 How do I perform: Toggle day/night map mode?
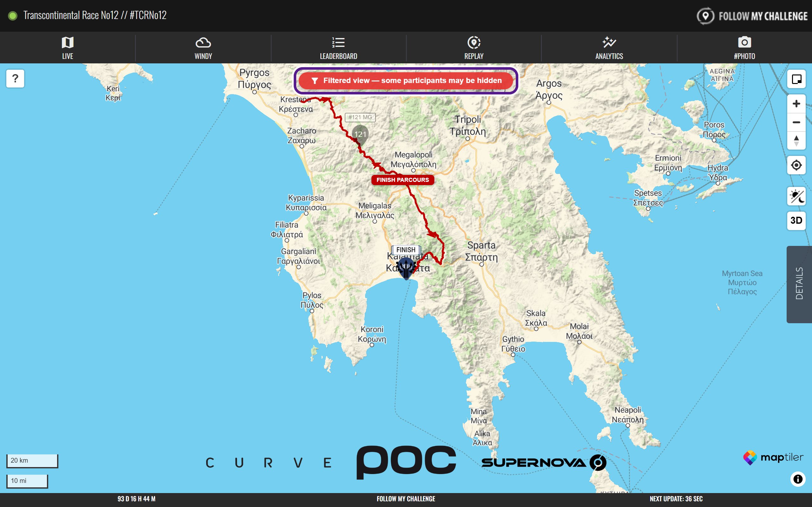pos(796,196)
